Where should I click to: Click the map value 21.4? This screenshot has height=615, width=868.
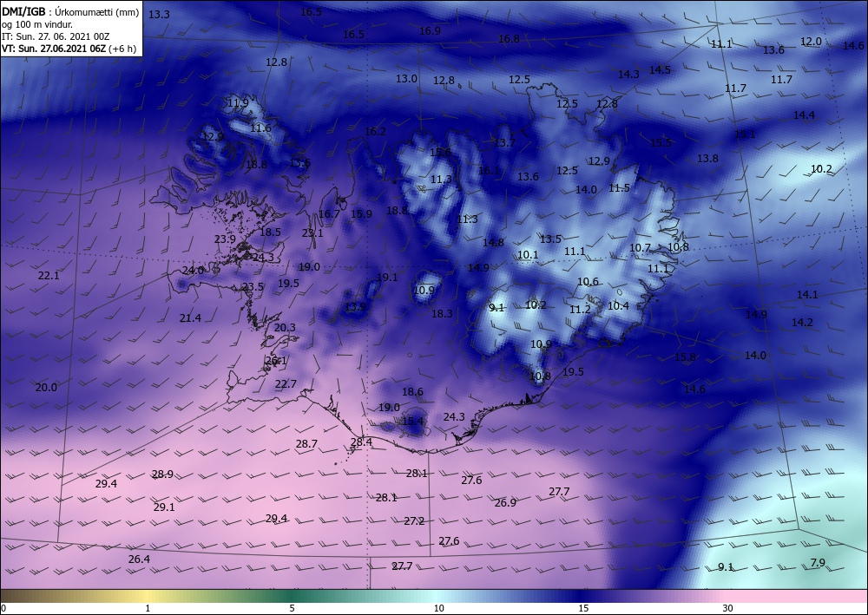coord(190,318)
